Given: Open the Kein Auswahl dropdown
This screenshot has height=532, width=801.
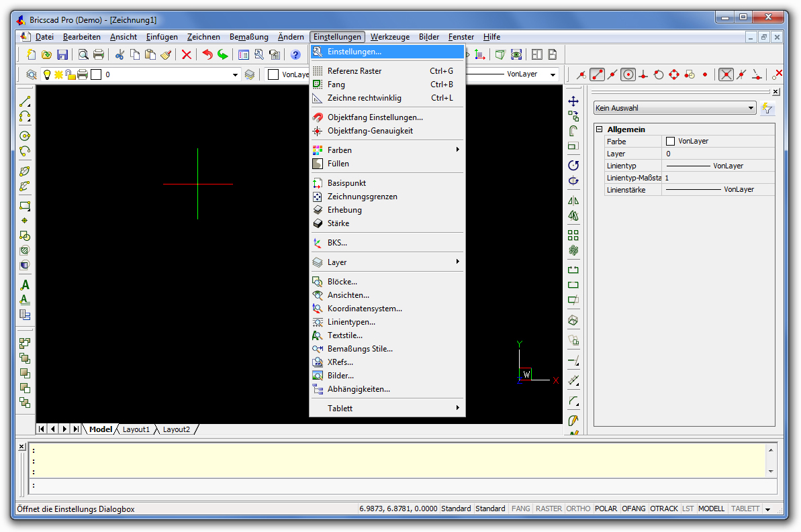Looking at the screenshot, I should point(675,108).
